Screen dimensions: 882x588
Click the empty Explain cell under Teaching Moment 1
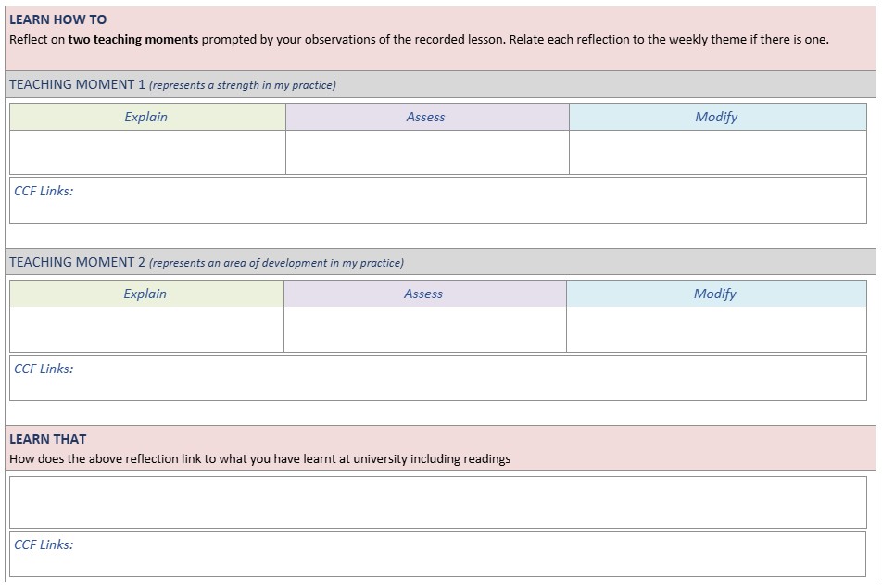[x=147, y=153]
